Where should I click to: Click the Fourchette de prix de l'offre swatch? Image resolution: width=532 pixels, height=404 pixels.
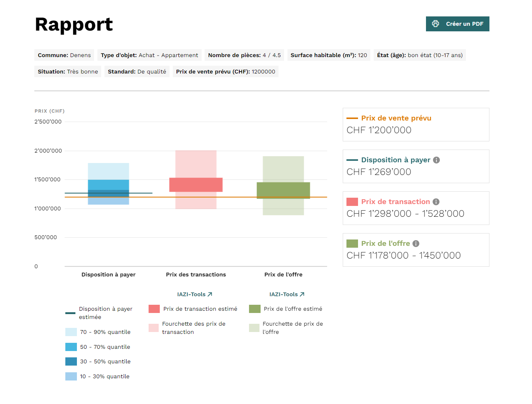point(254,328)
